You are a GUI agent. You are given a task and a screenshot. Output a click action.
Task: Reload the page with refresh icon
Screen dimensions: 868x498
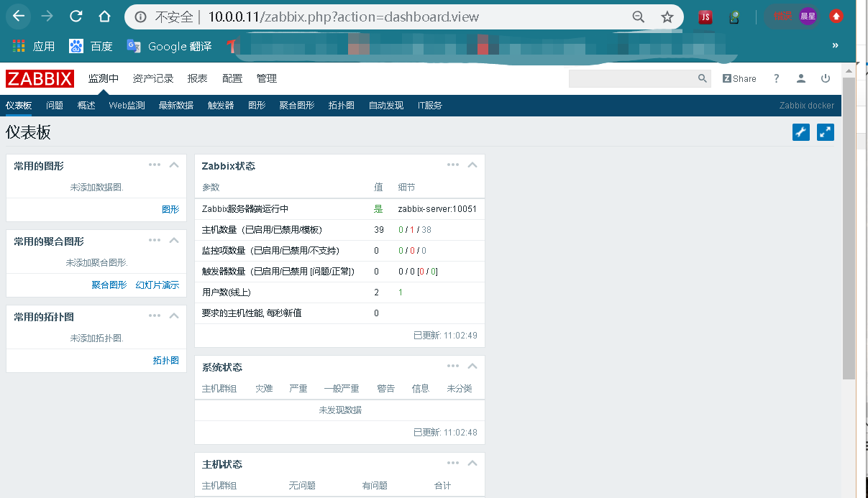pyautogui.click(x=76, y=16)
